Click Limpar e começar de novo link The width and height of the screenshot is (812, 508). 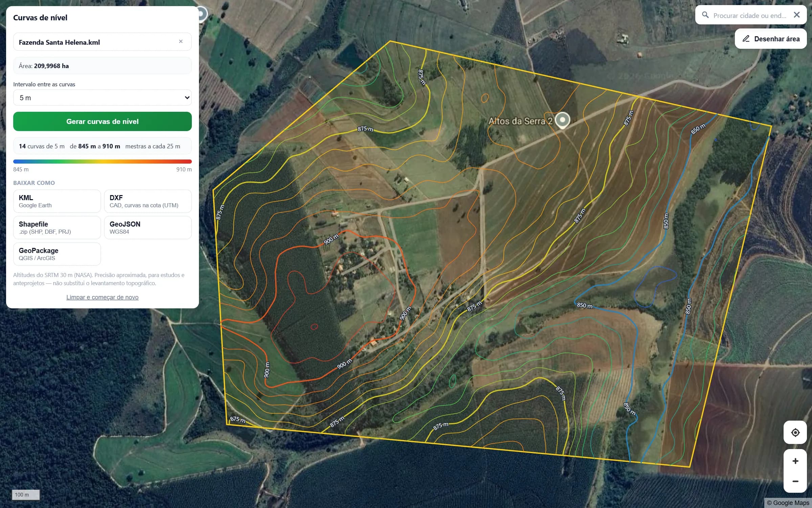[x=102, y=297]
